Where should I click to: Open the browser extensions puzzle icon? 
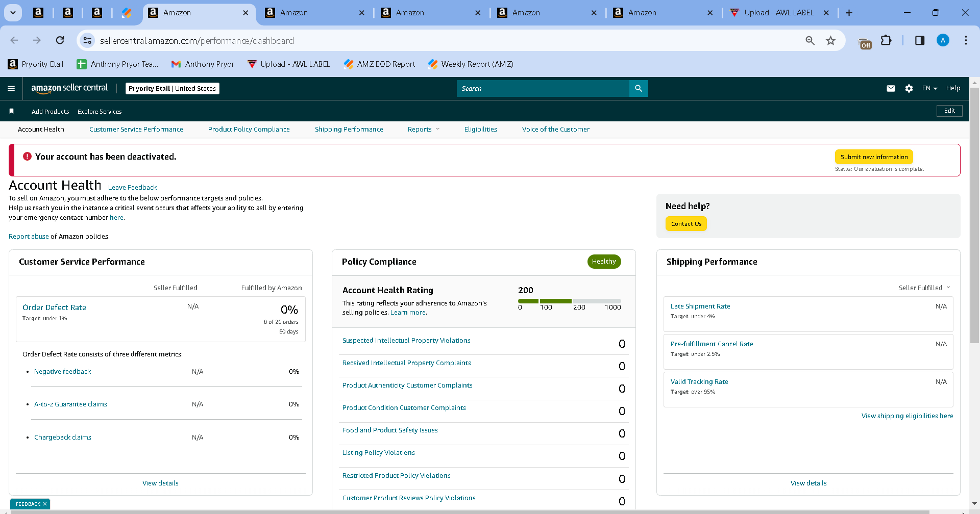pyautogui.click(x=887, y=40)
